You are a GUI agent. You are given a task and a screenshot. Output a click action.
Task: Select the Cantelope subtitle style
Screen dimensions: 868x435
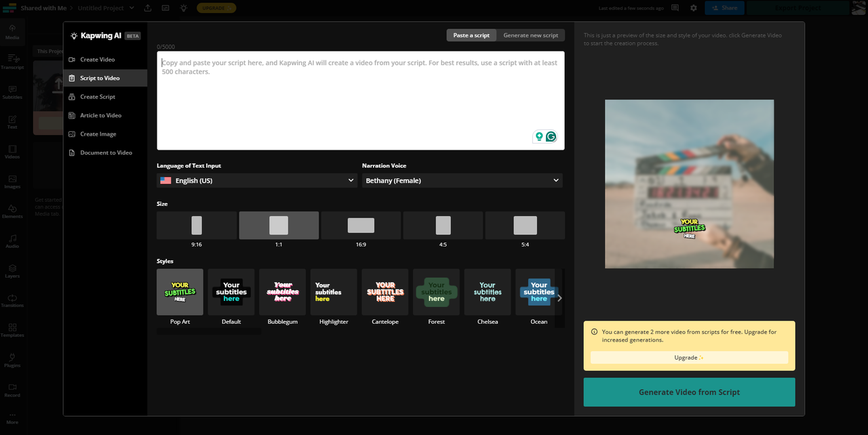[385, 292]
